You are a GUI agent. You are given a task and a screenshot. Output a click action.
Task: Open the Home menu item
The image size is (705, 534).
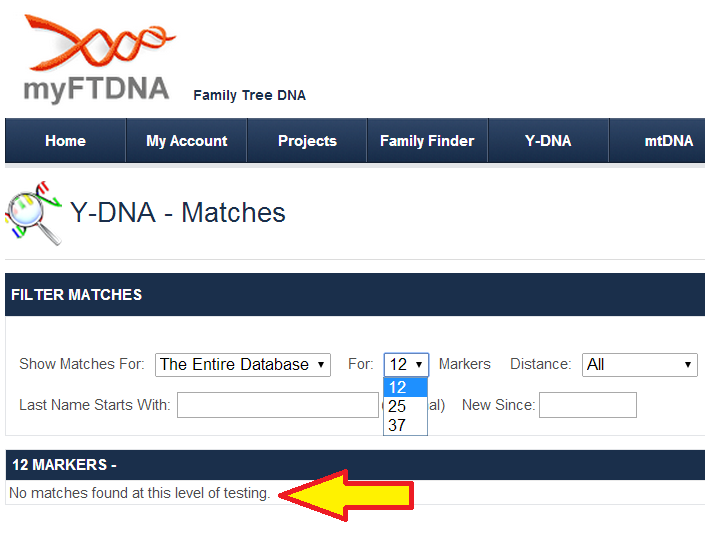[65, 141]
